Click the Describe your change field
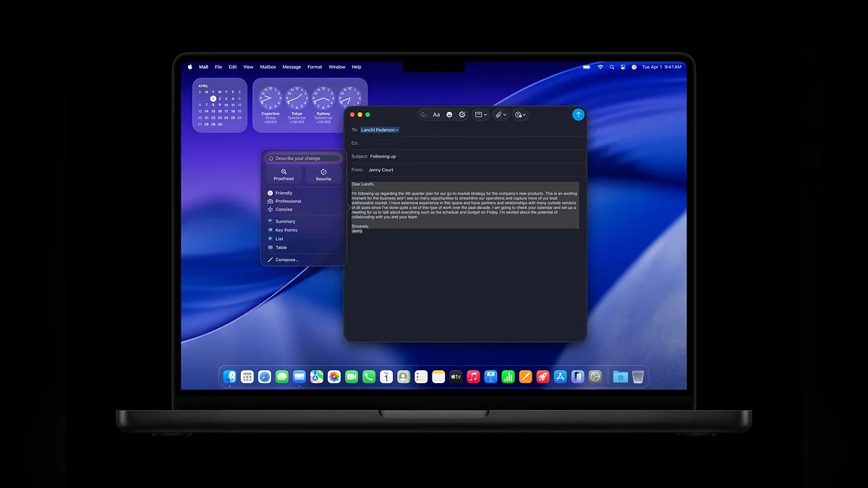This screenshot has width=868, height=488. pos(304,158)
